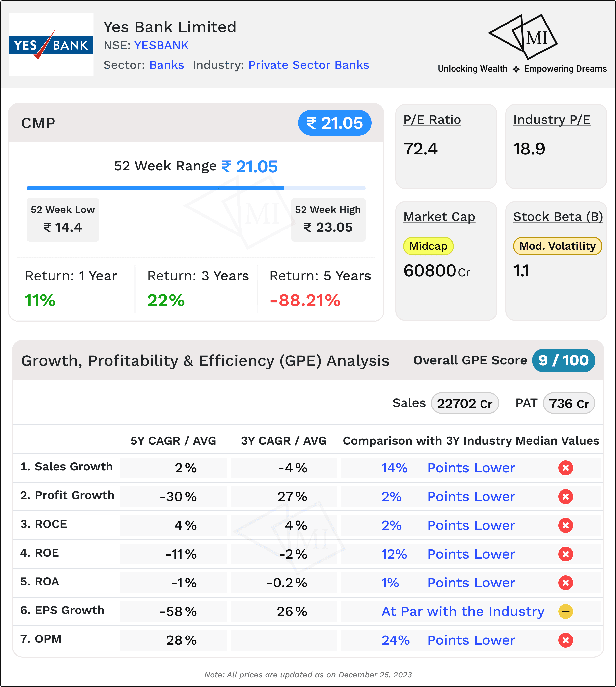Click the 5. ROA row label
Screen dimensions: 616x687
click(40, 582)
